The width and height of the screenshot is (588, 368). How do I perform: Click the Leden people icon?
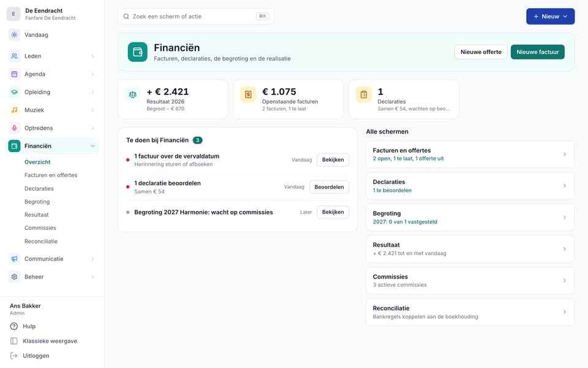(x=14, y=56)
